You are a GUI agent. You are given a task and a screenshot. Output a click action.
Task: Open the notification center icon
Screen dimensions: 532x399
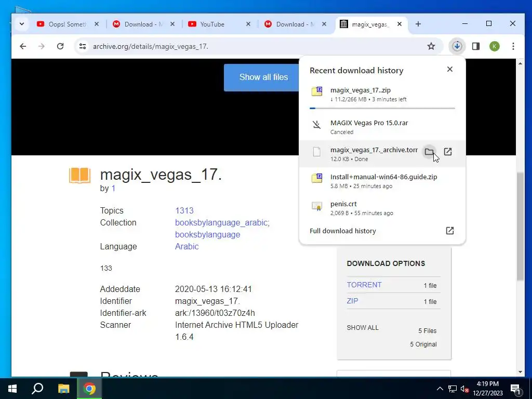tap(516, 389)
